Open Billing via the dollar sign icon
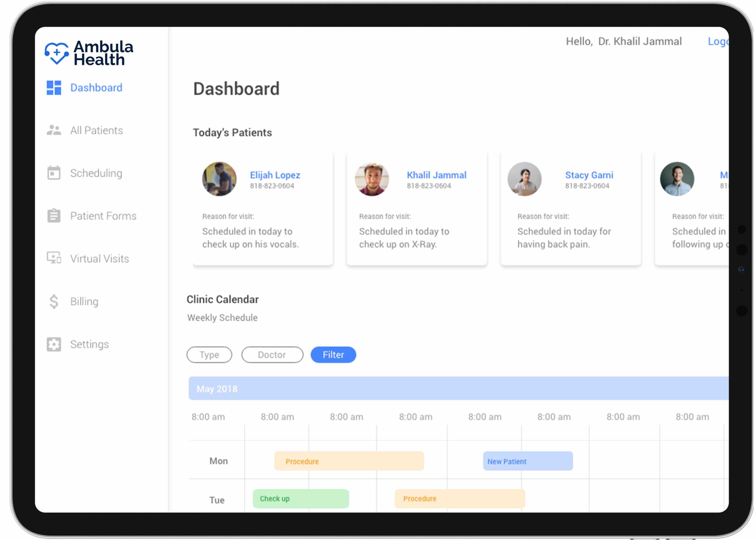The image size is (756, 540). click(54, 301)
